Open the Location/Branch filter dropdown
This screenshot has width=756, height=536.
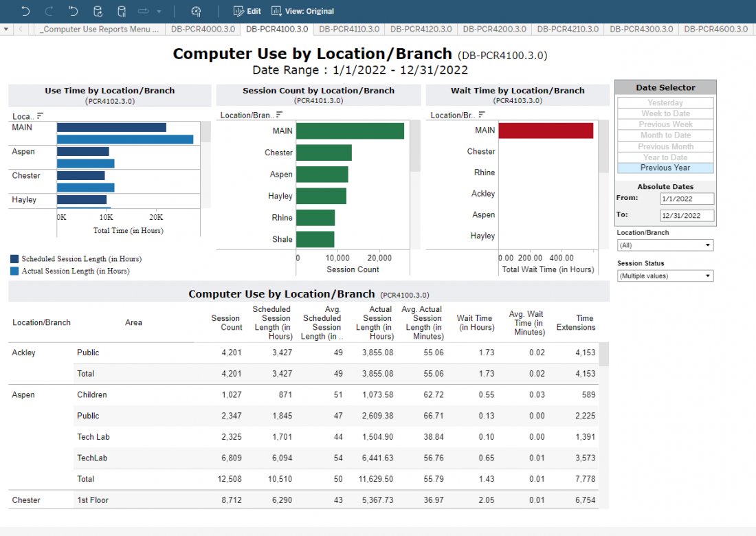pyautogui.click(x=665, y=245)
